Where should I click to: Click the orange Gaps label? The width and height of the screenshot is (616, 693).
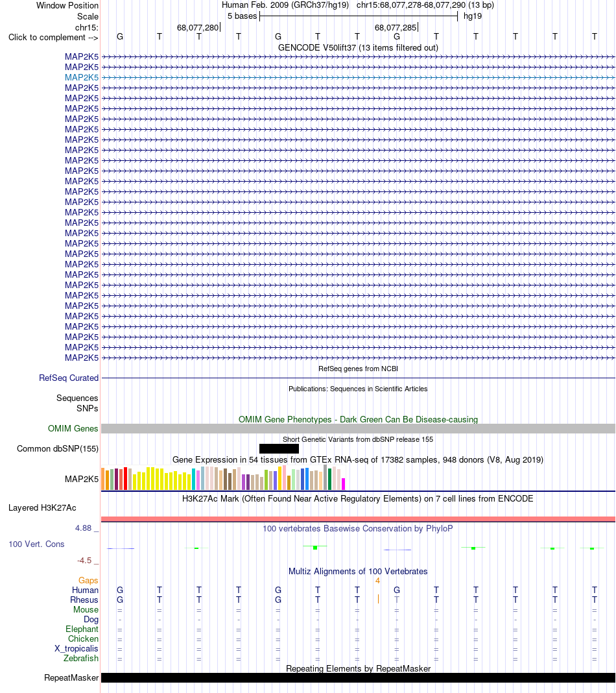(88, 580)
